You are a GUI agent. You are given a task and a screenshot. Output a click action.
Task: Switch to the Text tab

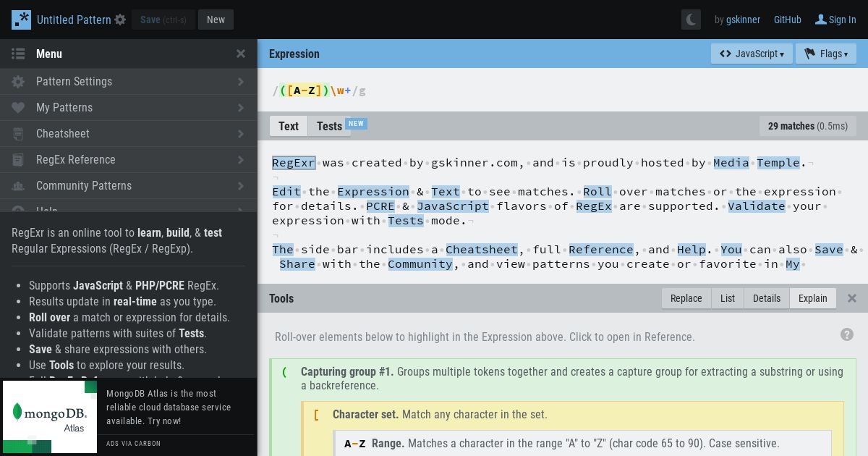coord(289,126)
